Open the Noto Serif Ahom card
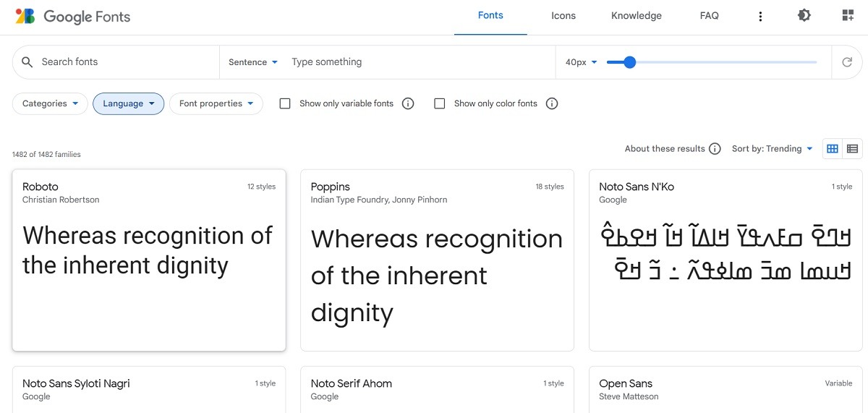This screenshot has height=413, width=868. pos(437,390)
